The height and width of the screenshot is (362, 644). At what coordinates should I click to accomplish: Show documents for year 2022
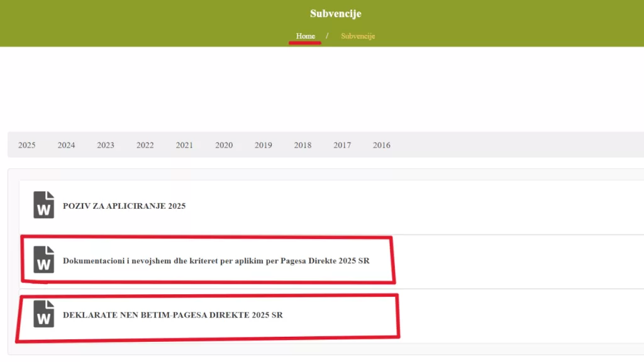pyautogui.click(x=145, y=145)
